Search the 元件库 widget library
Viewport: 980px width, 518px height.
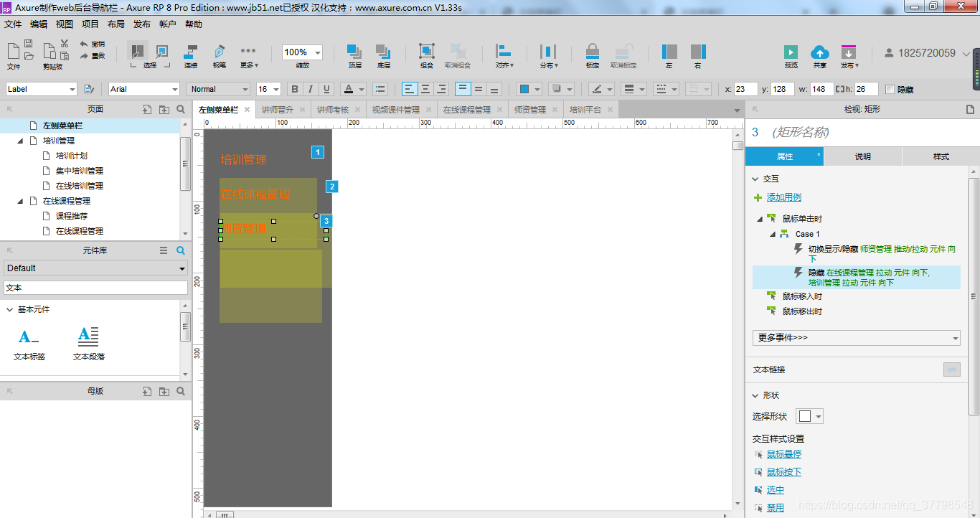[x=181, y=250]
